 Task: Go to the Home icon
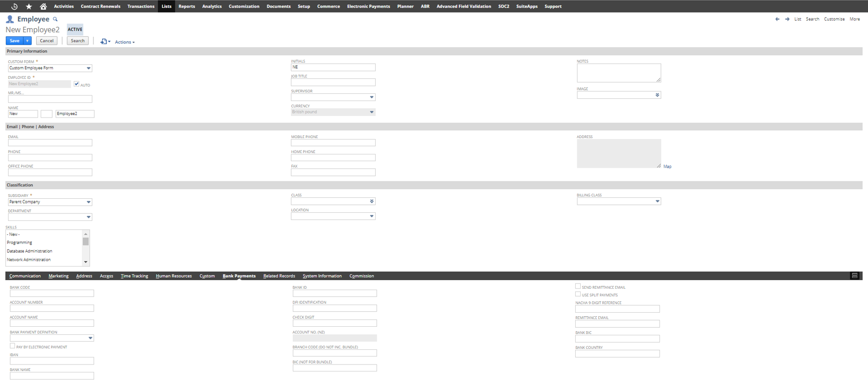click(x=43, y=7)
